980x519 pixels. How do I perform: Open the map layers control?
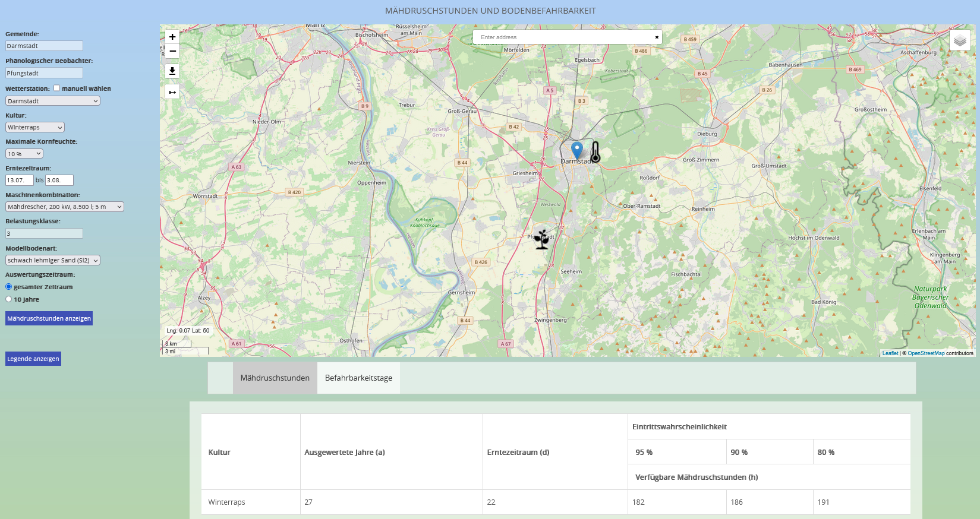(x=960, y=40)
